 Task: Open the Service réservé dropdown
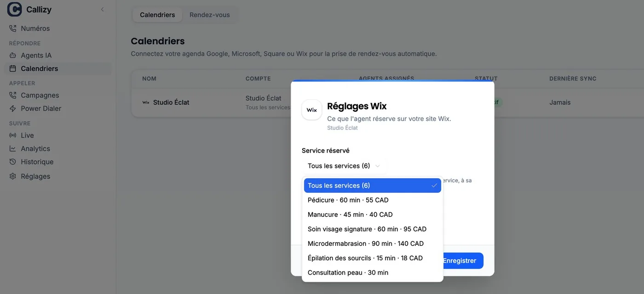pyautogui.click(x=344, y=166)
